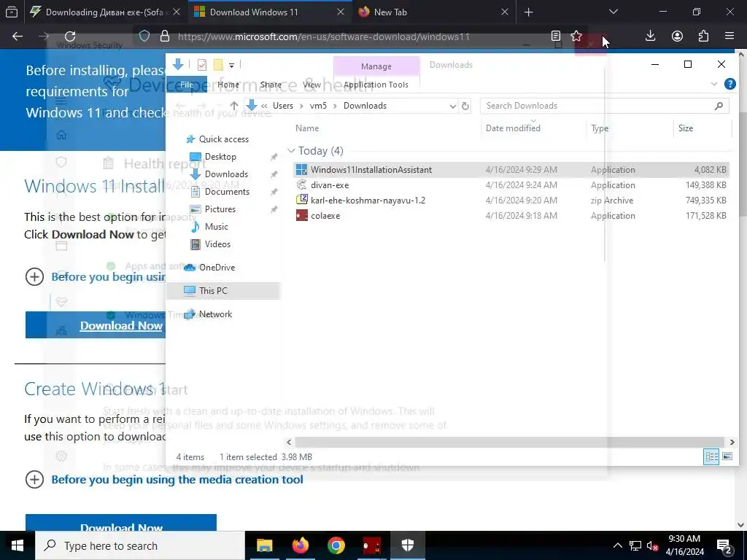Viewport: 747px width, 560px height.
Task: Open Network in the navigation pane
Action: click(x=215, y=314)
